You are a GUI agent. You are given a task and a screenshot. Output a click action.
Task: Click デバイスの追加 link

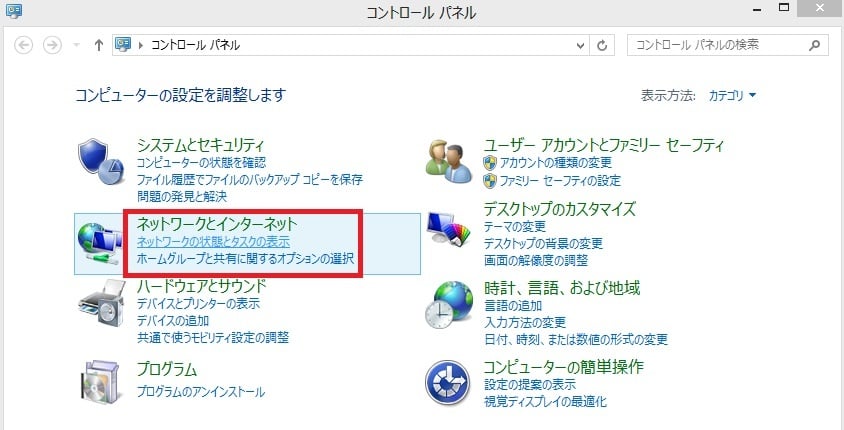tap(173, 321)
